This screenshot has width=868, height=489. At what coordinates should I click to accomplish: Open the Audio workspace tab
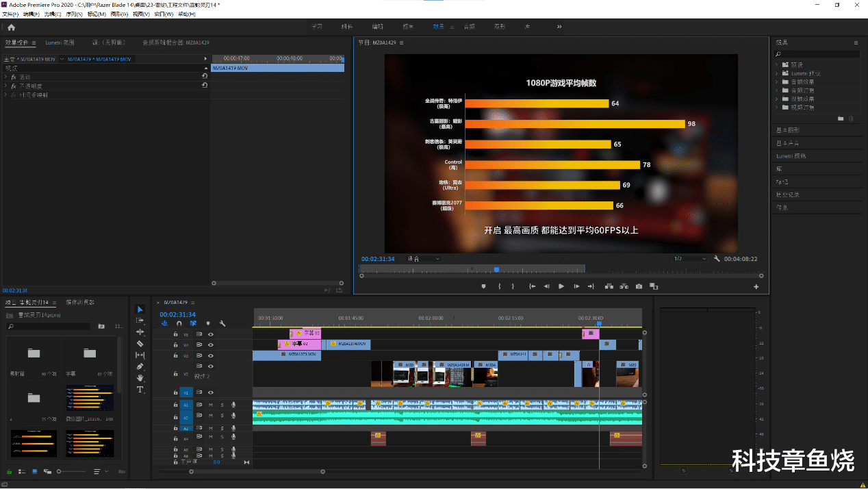[469, 27]
